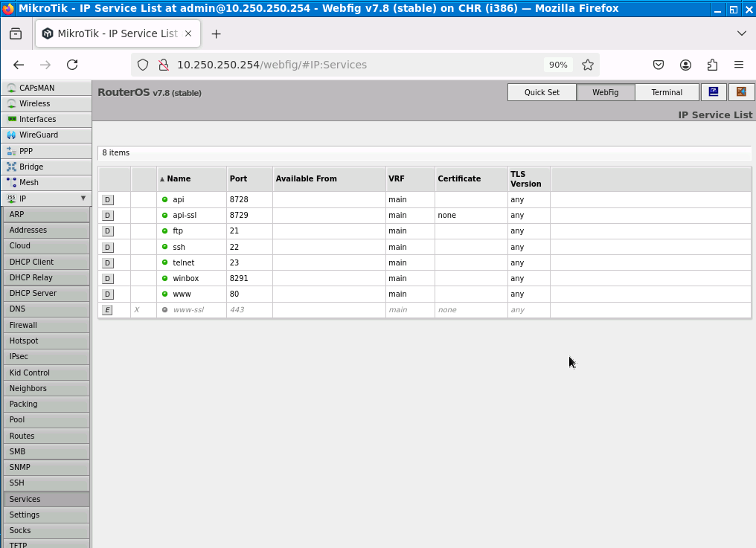Click the port 8291 cell
This screenshot has width=756, height=548.
249,279
